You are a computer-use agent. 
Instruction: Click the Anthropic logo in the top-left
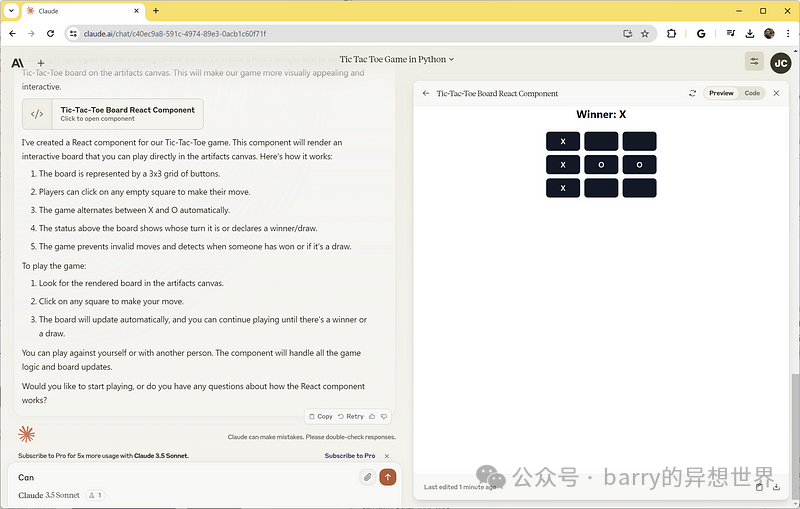18,62
